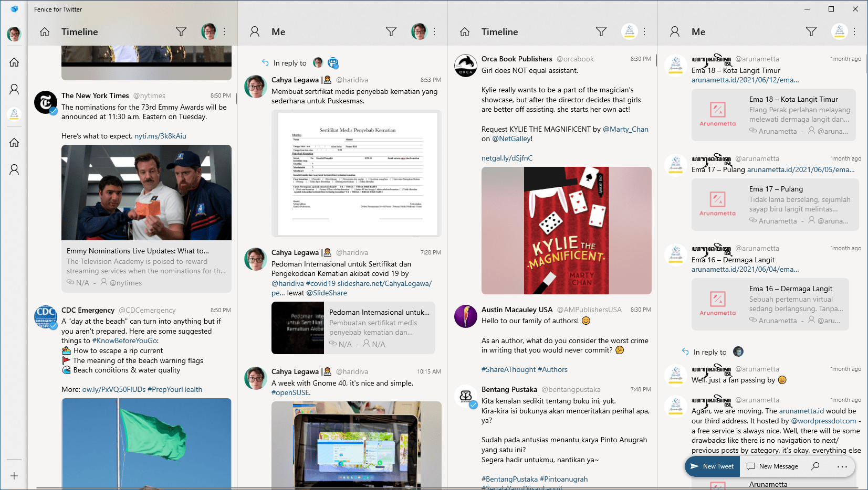This screenshot has height=490, width=868.
Task: View the green beach flag photo
Action: 147,444
